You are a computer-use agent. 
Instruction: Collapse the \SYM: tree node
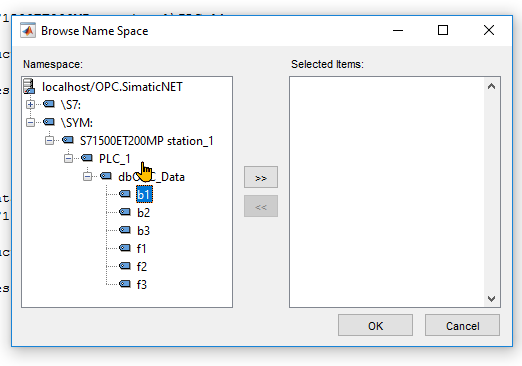click(30, 122)
